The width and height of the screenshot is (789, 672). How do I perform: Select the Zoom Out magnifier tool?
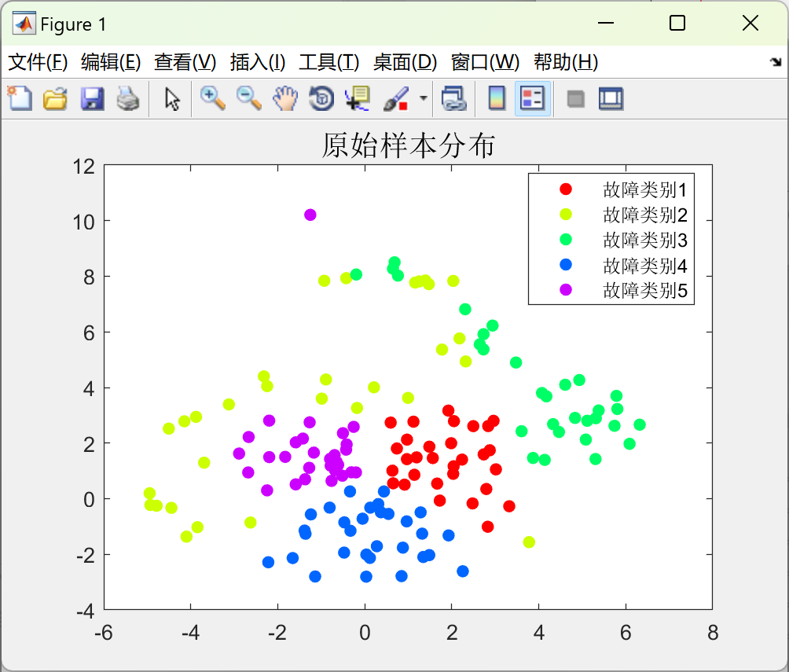point(249,98)
